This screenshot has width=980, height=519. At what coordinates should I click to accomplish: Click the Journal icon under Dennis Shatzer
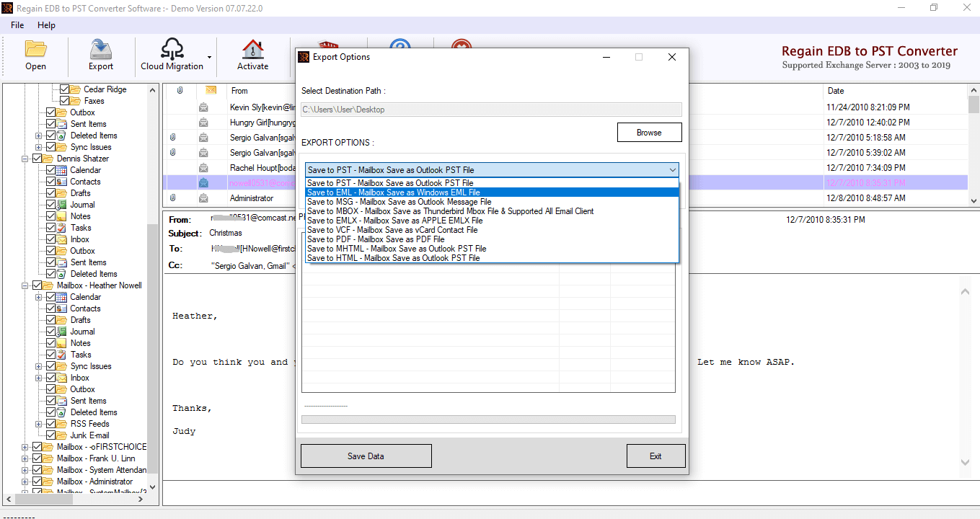pos(62,205)
